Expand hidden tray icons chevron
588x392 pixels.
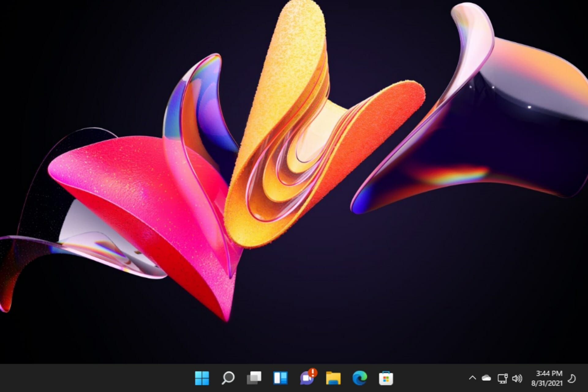pyautogui.click(x=472, y=378)
